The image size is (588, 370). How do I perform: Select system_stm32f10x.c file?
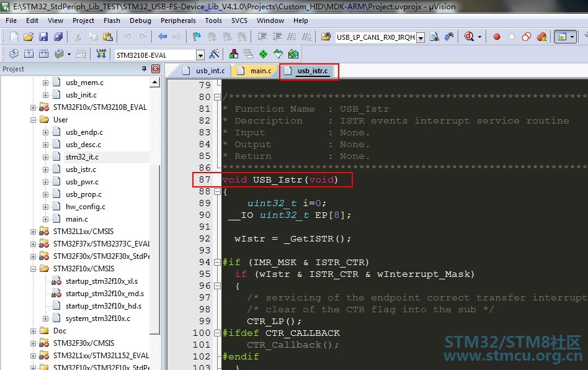[x=98, y=318]
